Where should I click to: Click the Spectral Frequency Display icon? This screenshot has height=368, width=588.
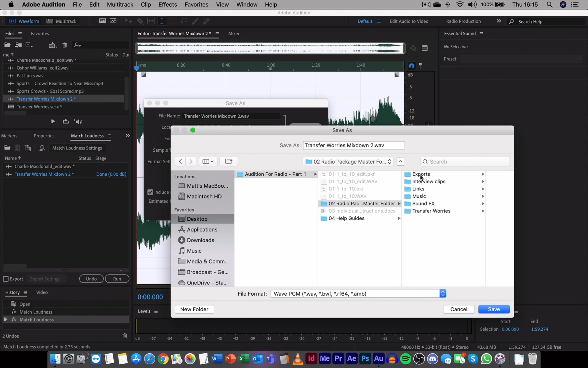pyautogui.click(x=102, y=21)
